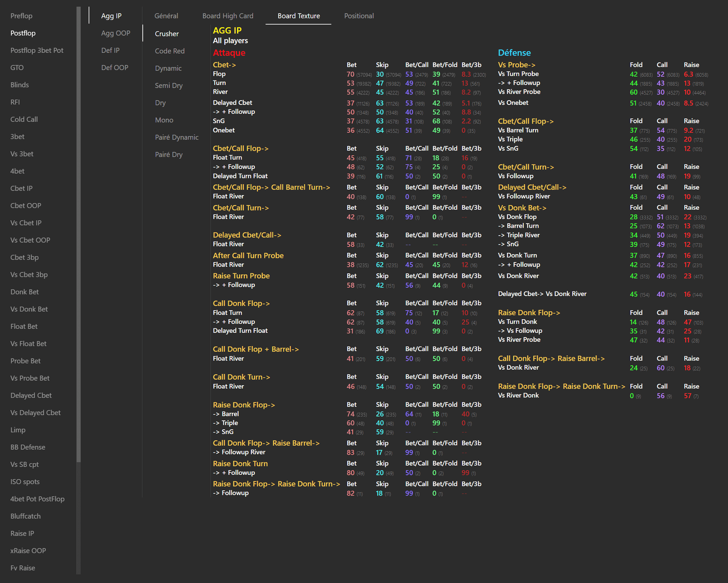Click the sidebar vertical scrollbar
Image resolution: width=728 pixels, height=583 pixels.
click(x=79, y=234)
